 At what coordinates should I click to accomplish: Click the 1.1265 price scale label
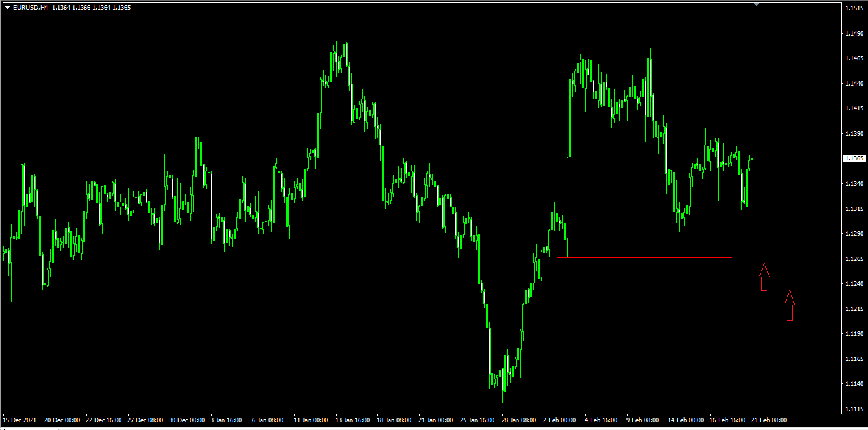[x=854, y=259]
